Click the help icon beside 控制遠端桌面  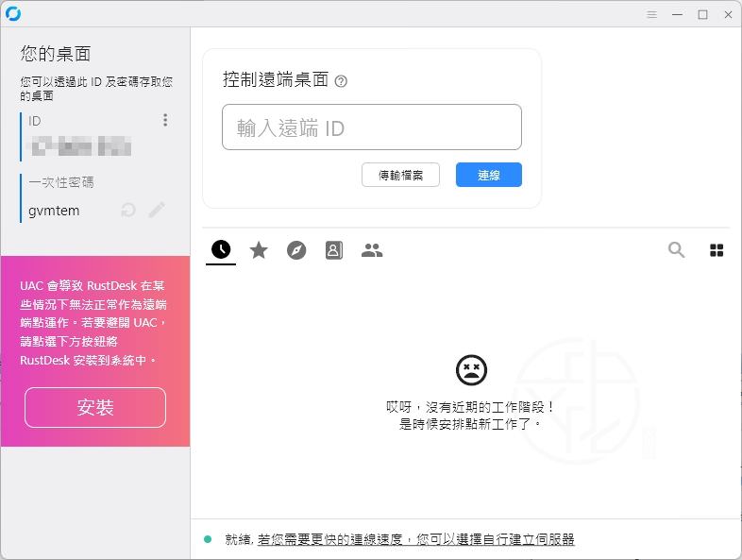pos(341,81)
